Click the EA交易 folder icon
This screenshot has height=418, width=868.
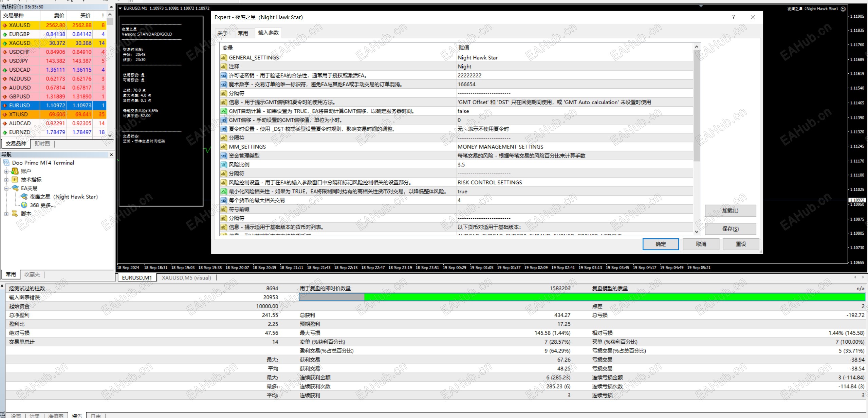click(15, 188)
